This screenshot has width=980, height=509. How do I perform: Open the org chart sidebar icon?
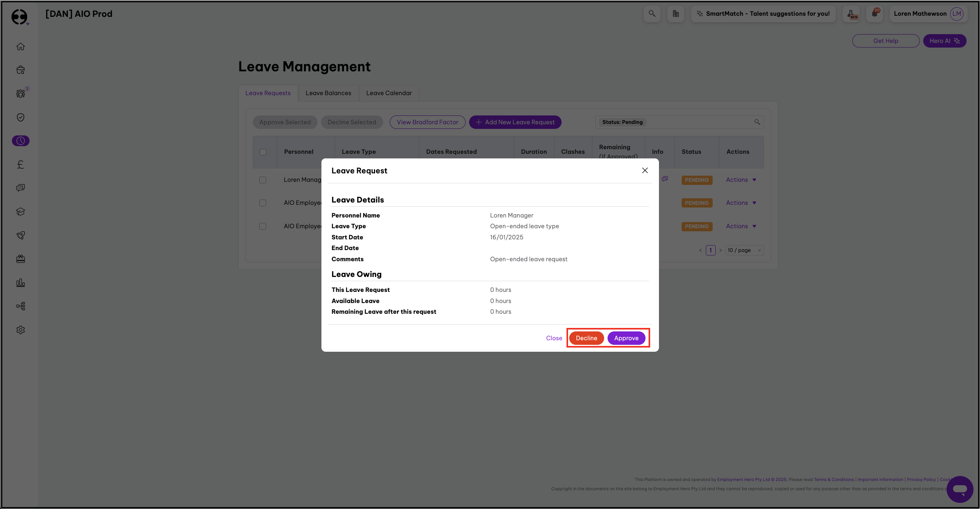pos(21,306)
